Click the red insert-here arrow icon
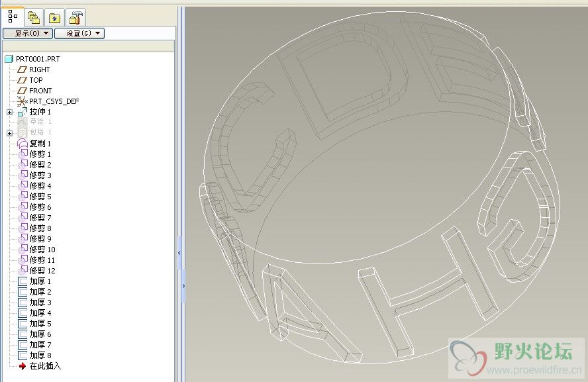Image resolution: width=588 pixels, height=382 pixels. (23, 366)
